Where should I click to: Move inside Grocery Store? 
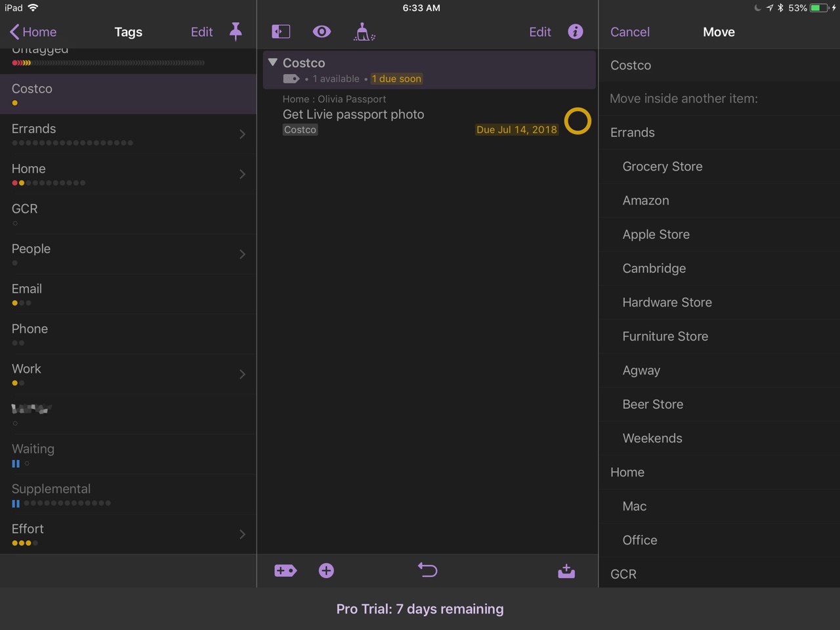[719, 167]
